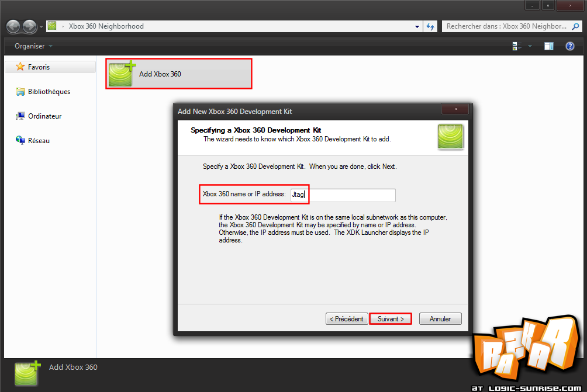Expand the view options dropdown arrow

coord(530,46)
